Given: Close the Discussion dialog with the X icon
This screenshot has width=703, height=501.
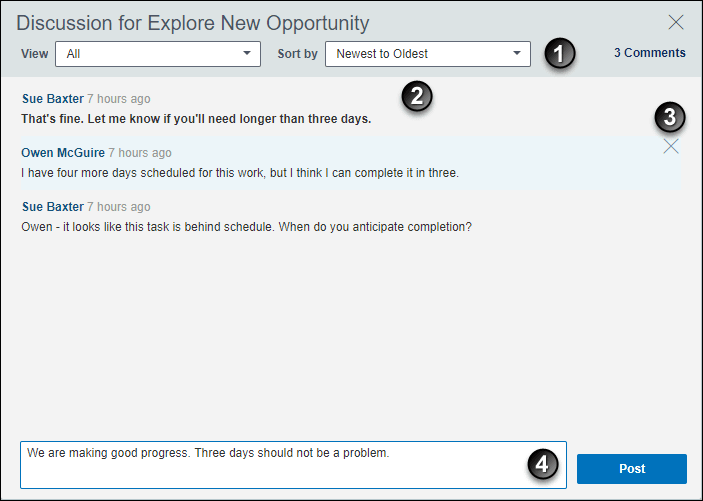Looking at the screenshot, I should coord(676,22).
